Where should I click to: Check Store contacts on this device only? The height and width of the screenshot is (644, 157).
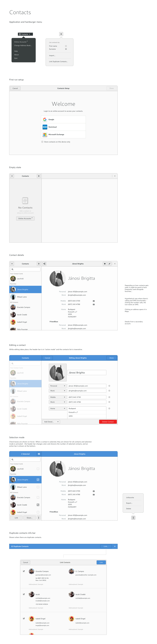point(42,142)
